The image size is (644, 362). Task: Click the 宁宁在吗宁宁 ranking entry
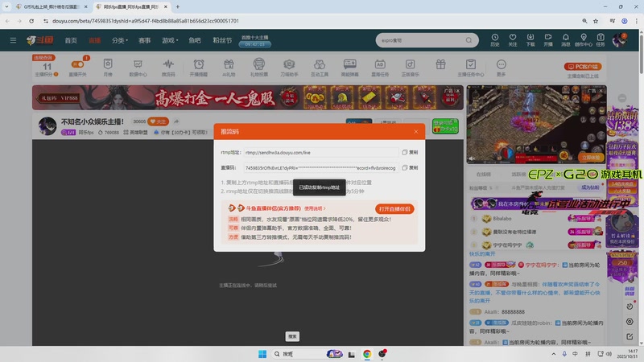(x=507, y=245)
